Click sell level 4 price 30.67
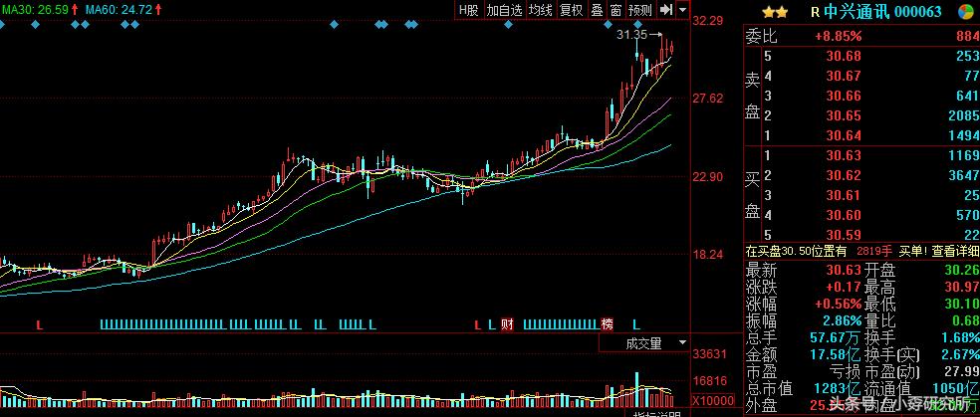Image resolution: width=980 pixels, height=417 pixels. (x=844, y=77)
